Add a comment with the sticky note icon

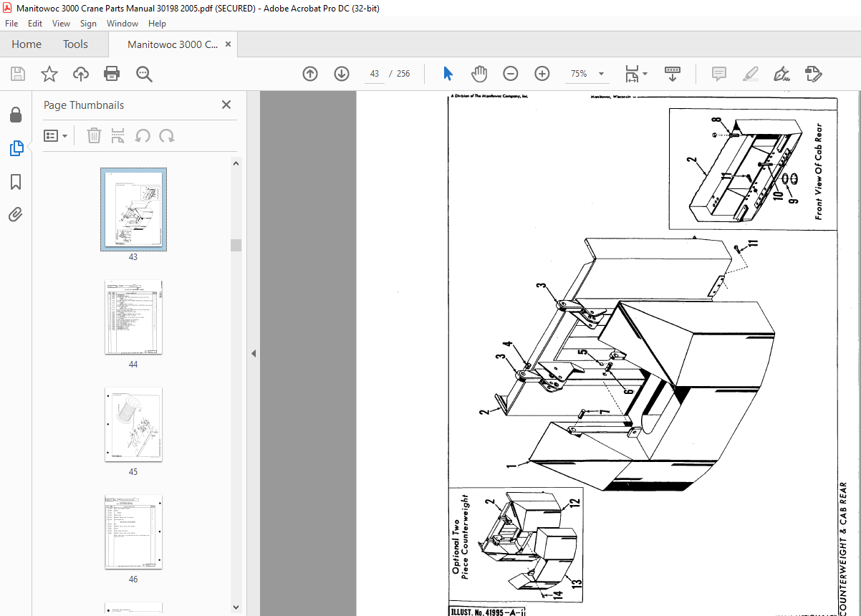pos(719,74)
